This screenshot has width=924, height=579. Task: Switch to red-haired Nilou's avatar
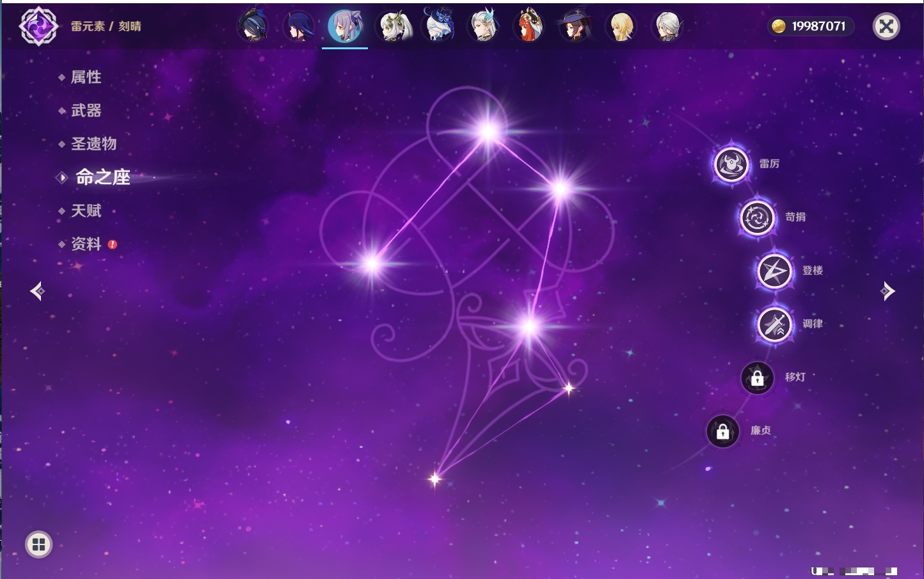(530, 26)
